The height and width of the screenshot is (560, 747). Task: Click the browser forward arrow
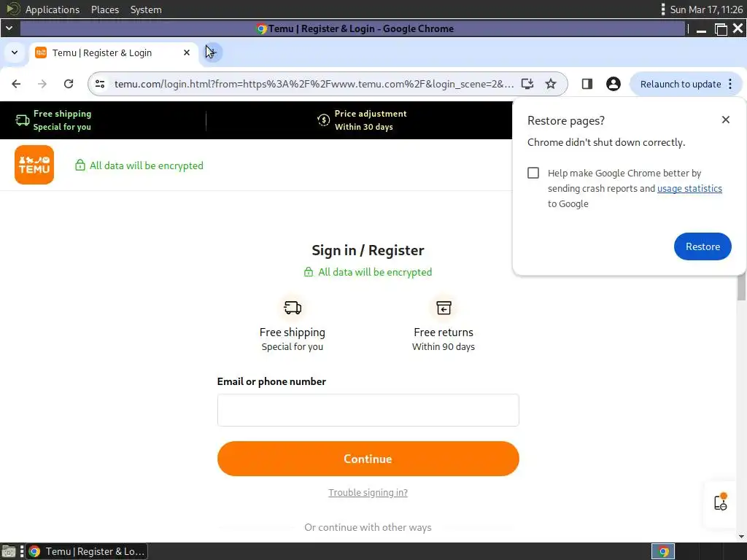[x=42, y=84]
